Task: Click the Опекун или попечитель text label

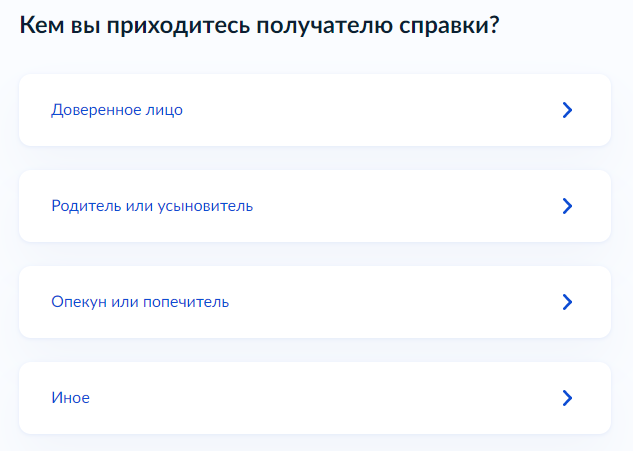Action: click(x=140, y=302)
